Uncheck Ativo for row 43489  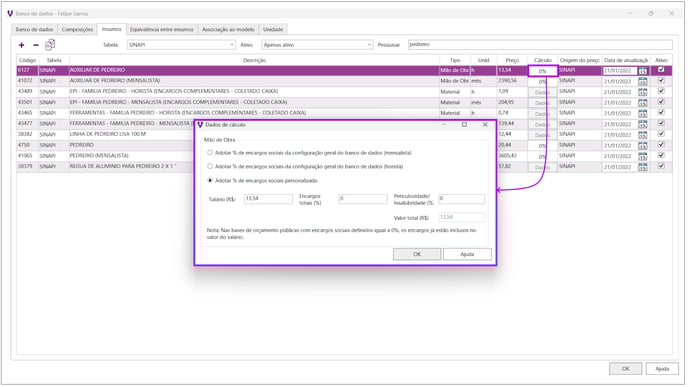click(x=661, y=91)
